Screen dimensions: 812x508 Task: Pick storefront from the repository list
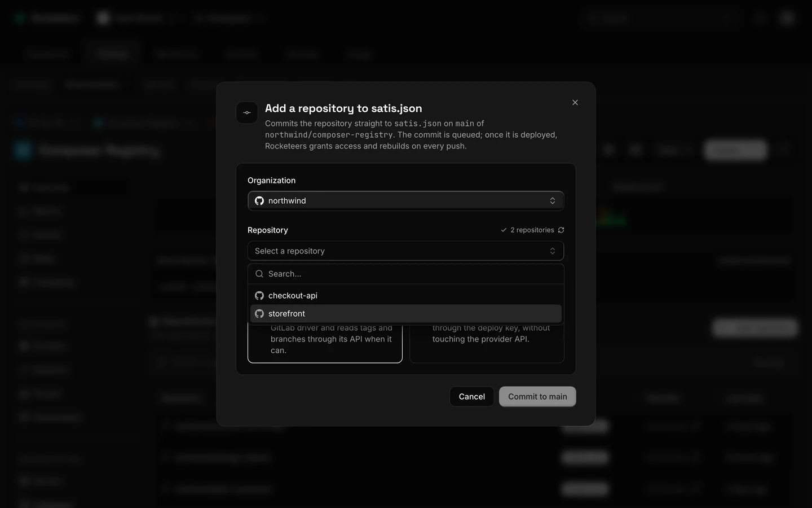point(406,314)
